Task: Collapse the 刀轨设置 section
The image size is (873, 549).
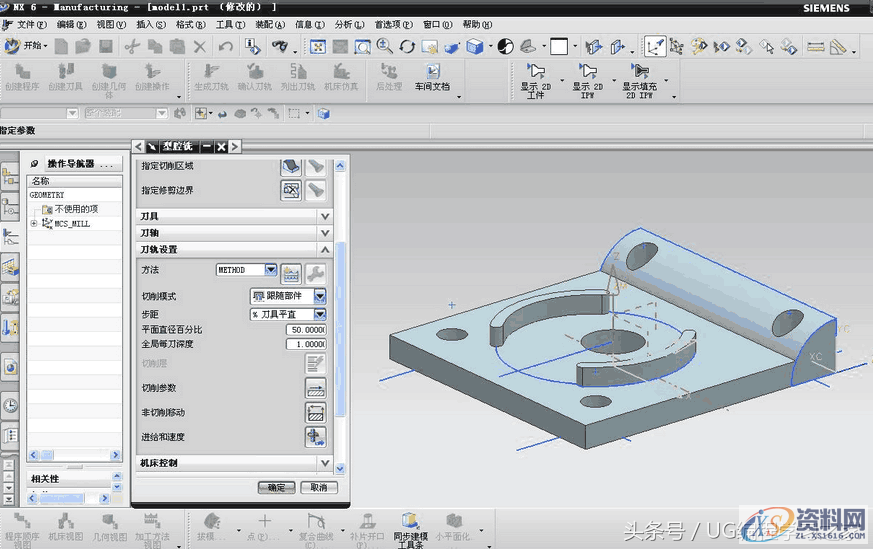Action: [x=324, y=249]
